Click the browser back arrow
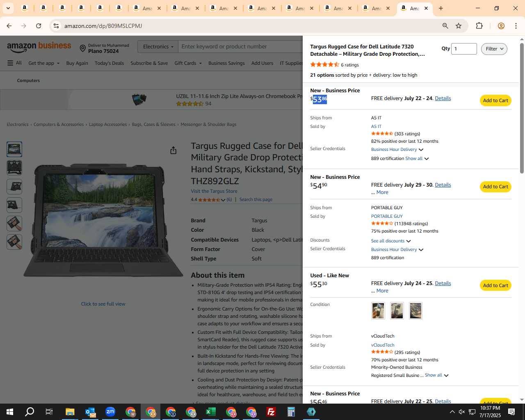The height and width of the screenshot is (420, 525). coord(9,26)
